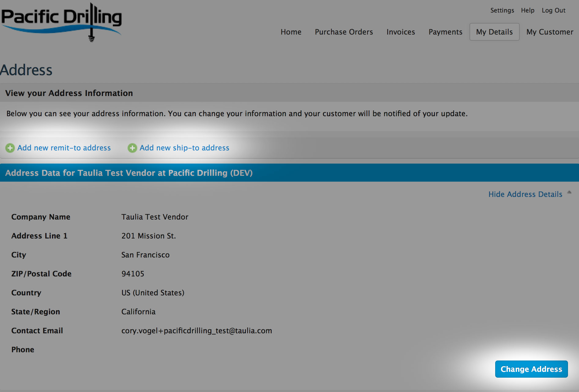This screenshot has height=392, width=579.
Task: Click the Company Name label
Action: click(x=41, y=217)
